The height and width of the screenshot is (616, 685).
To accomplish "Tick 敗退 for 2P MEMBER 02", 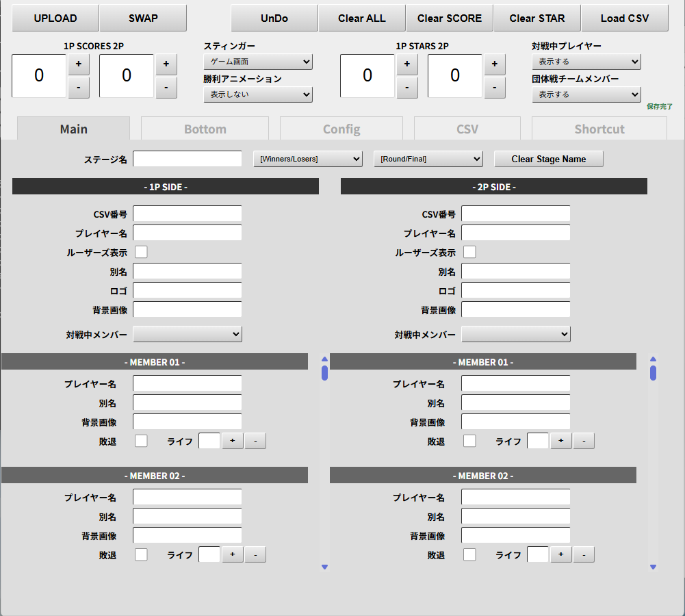I will (469, 554).
